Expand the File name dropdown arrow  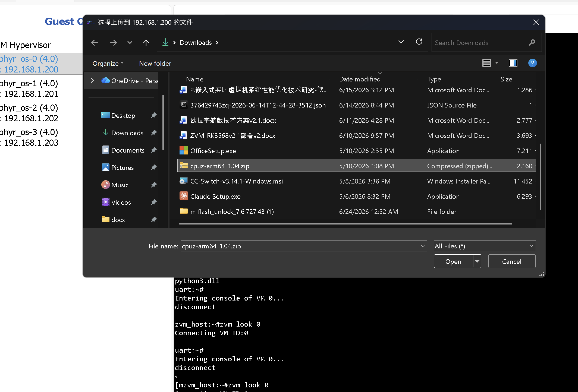pos(423,246)
